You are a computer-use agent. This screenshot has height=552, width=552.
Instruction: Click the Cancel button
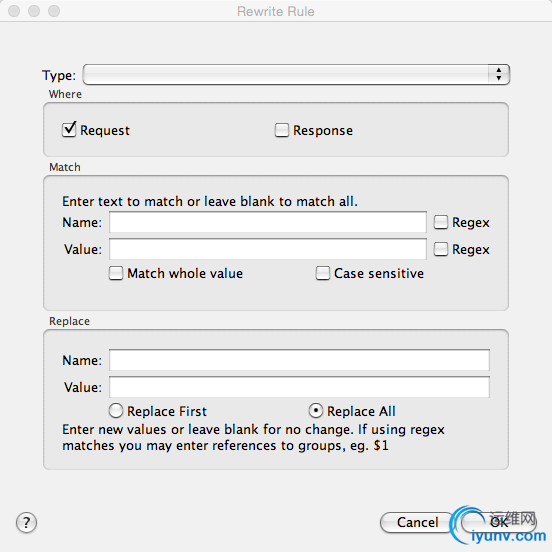click(x=417, y=522)
